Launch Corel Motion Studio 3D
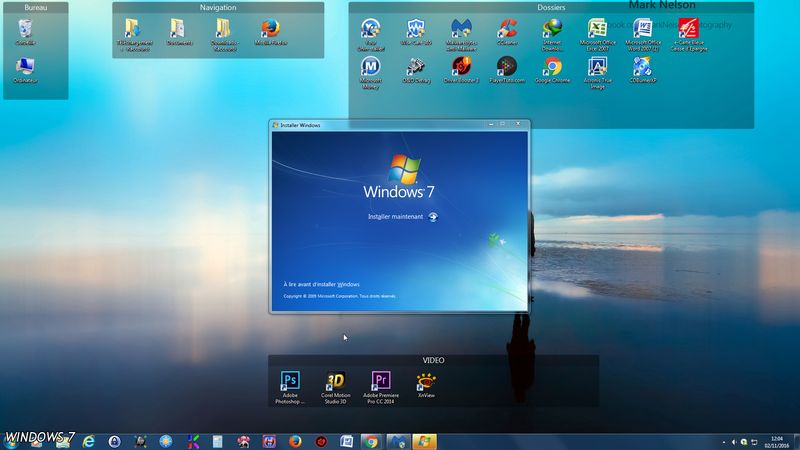Viewport: 800px width, 450px height. click(337, 380)
